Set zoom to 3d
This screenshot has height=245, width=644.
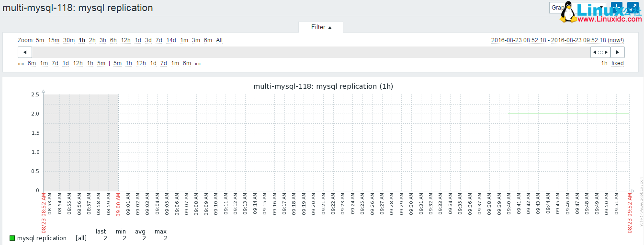coord(148,40)
